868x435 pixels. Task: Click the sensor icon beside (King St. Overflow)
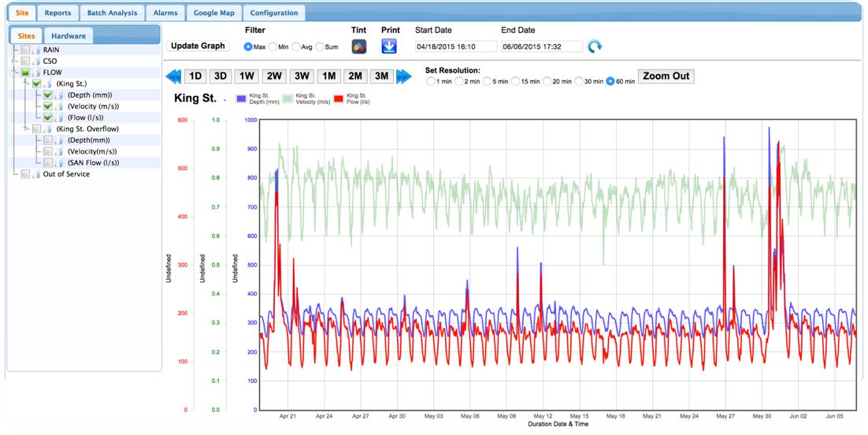[x=48, y=129]
